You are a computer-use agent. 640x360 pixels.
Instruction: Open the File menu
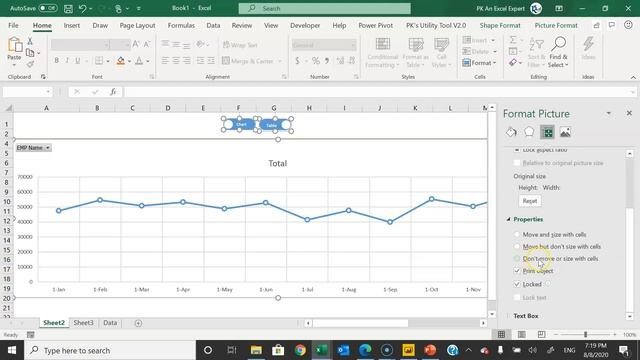(13, 25)
